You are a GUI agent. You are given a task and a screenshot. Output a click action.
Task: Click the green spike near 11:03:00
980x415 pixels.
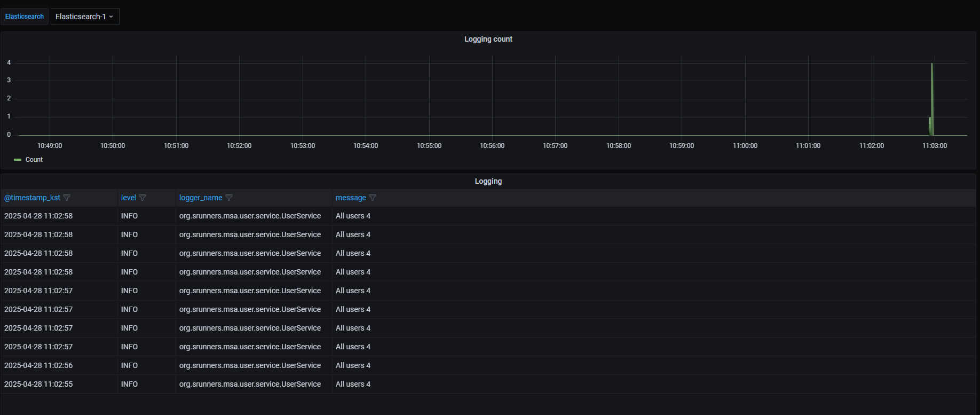click(932, 99)
